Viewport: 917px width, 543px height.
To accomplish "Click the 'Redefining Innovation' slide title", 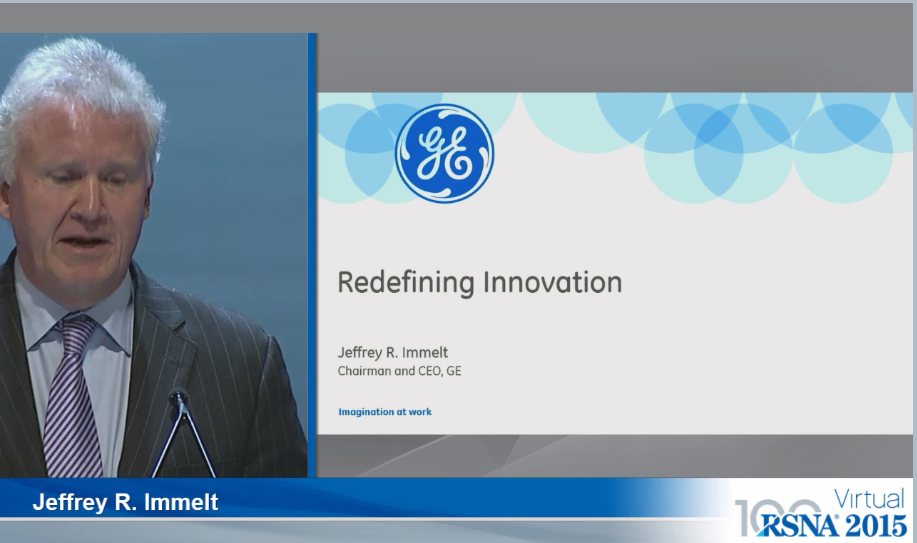I will [x=480, y=283].
